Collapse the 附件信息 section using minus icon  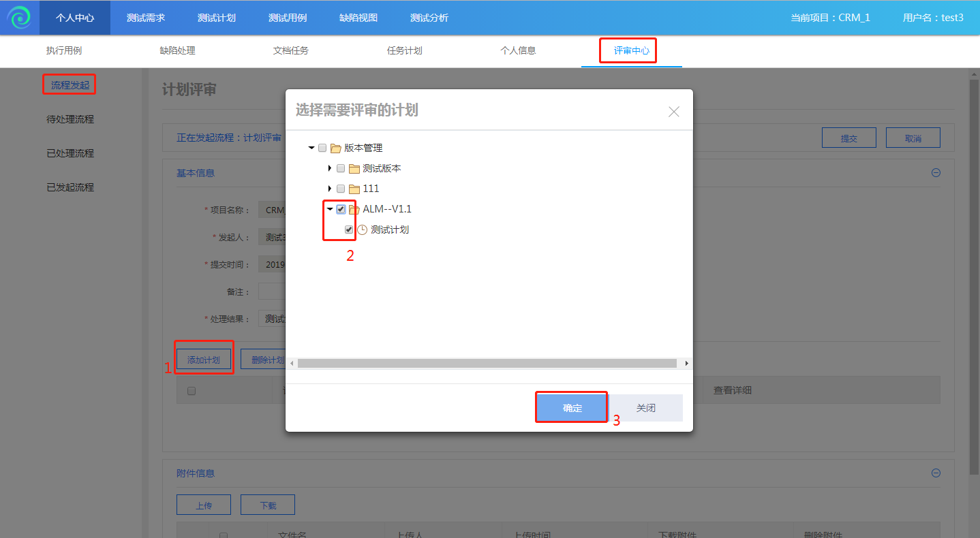coord(936,473)
